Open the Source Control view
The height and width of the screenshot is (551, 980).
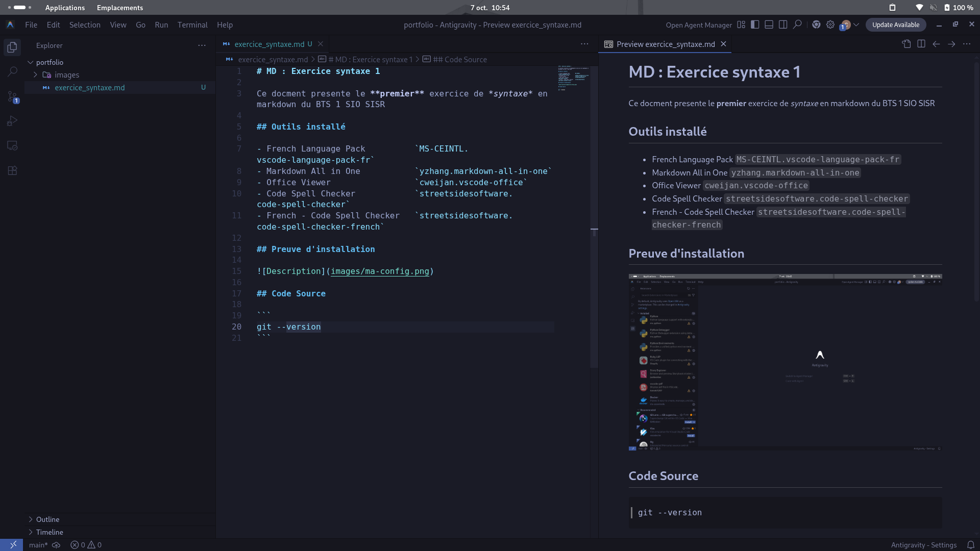(12, 96)
